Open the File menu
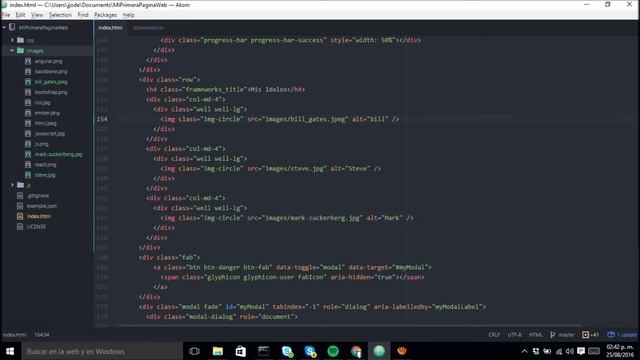The width and height of the screenshot is (640, 360). click(x=6, y=15)
